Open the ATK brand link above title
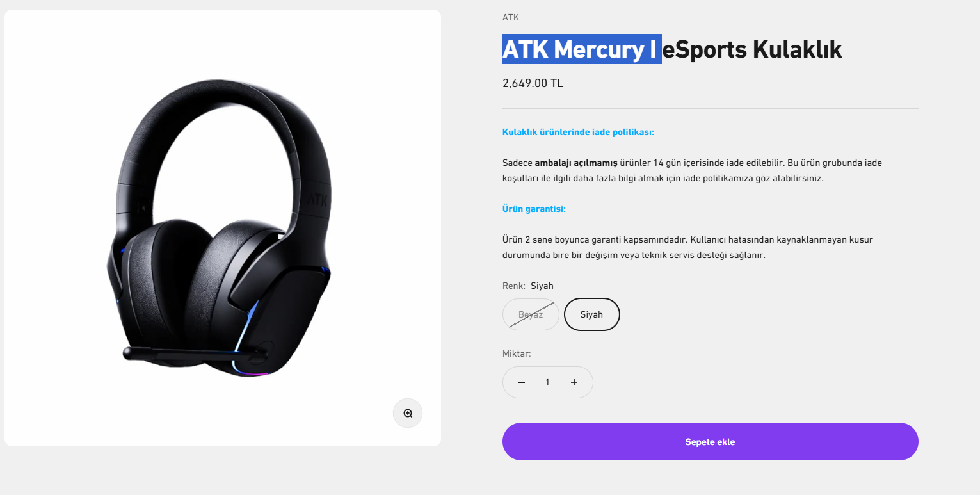The height and width of the screenshot is (495, 980). (x=511, y=17)
